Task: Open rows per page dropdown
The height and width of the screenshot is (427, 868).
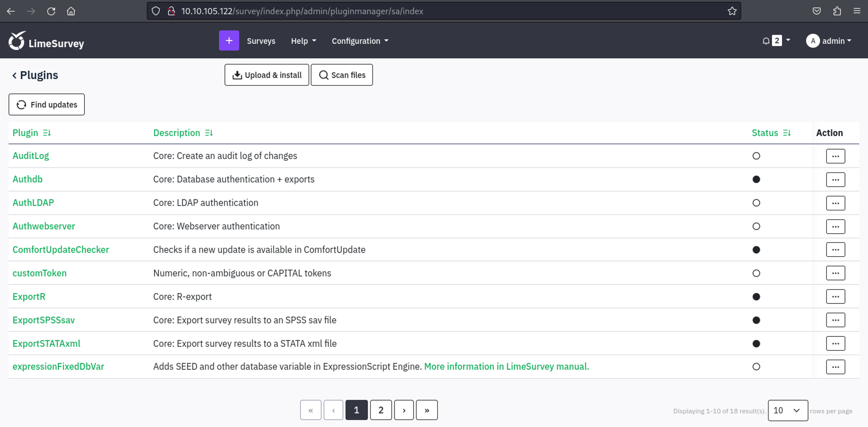Action: (x=787, y=411)
